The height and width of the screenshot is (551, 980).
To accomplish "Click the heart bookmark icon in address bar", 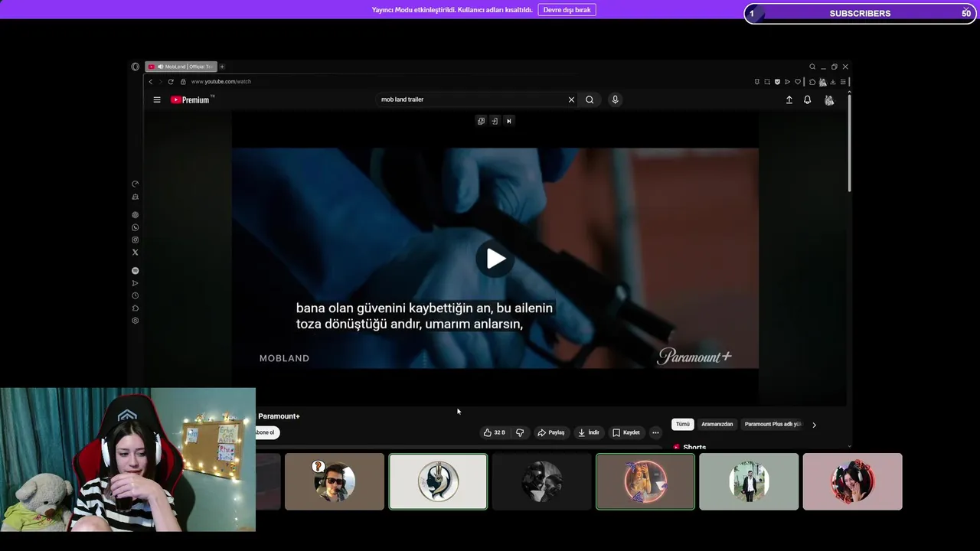I will tap(798, 82).
